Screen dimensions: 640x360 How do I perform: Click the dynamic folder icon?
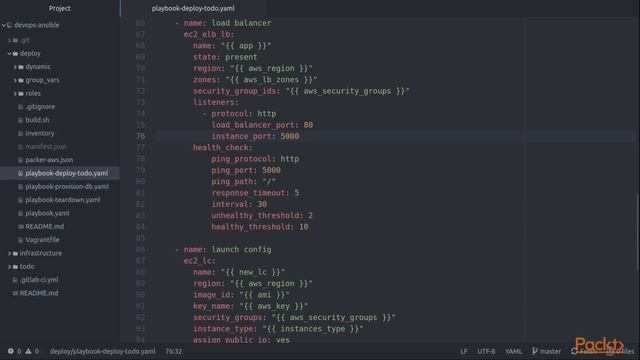point(21,67)
